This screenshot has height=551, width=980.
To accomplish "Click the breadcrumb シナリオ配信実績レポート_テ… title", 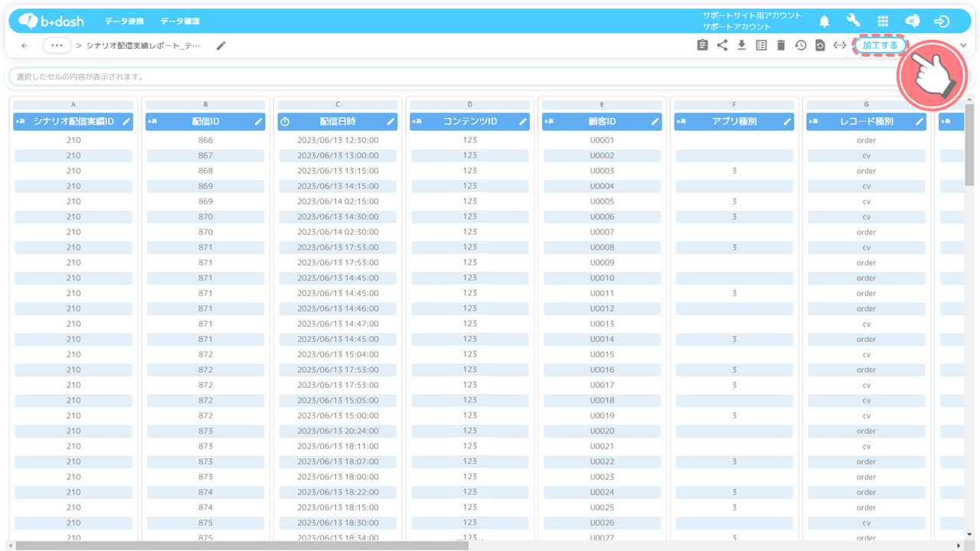I will (x=143, y=46).
